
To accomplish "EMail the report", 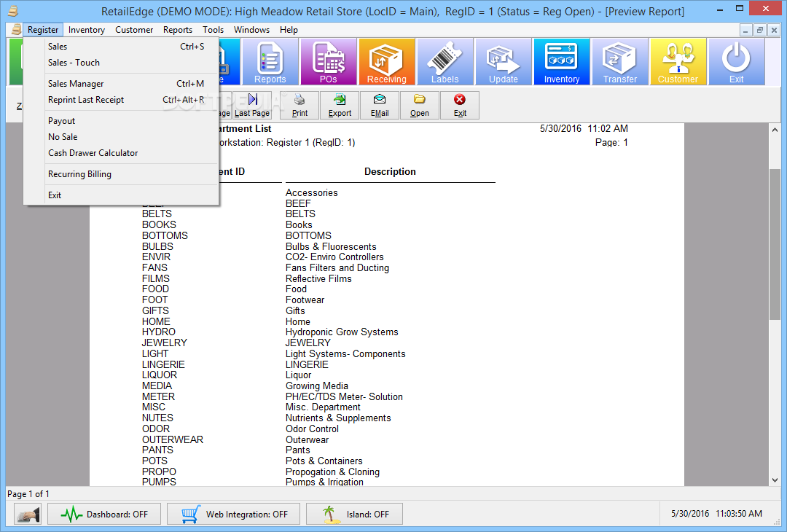I will coord(380,106).
